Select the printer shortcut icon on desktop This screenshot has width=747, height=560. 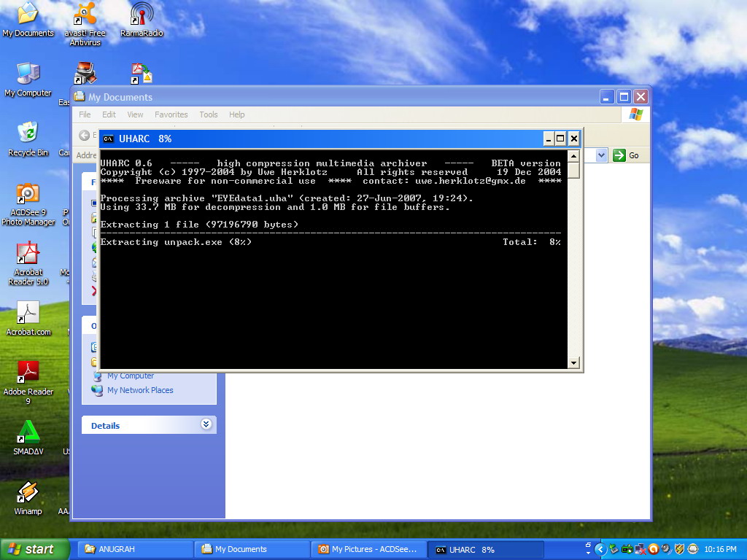tap(85, 73)
